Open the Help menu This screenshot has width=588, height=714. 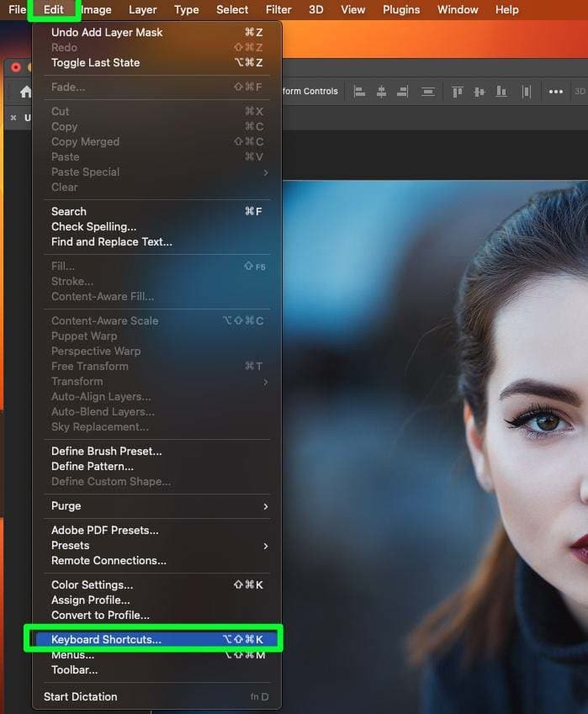507,9
